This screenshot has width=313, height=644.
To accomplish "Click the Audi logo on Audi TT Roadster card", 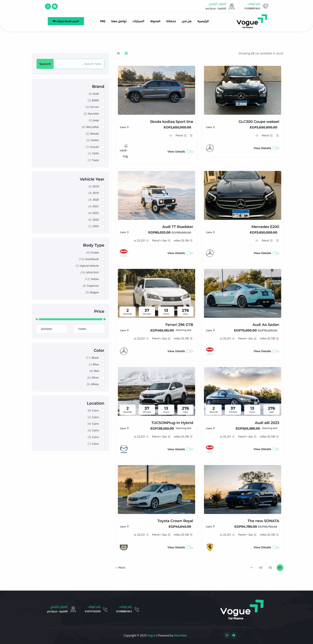I will tap(124, 253).
